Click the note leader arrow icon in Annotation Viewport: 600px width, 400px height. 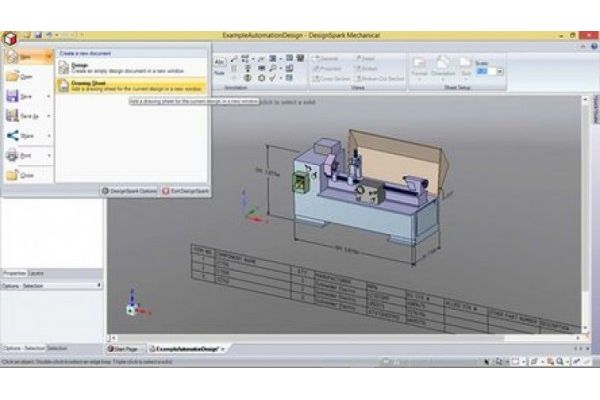[x=234, y=59]
